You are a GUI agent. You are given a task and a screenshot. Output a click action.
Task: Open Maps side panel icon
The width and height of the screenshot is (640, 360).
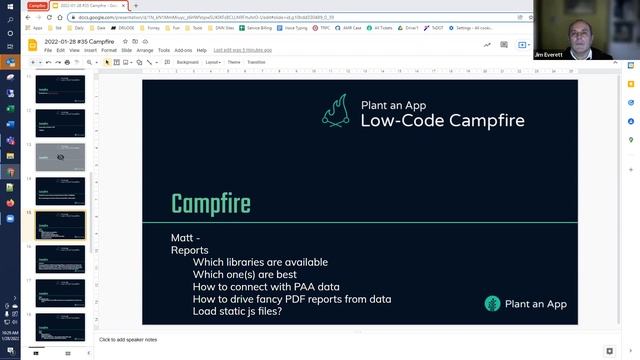pos(631,140)
